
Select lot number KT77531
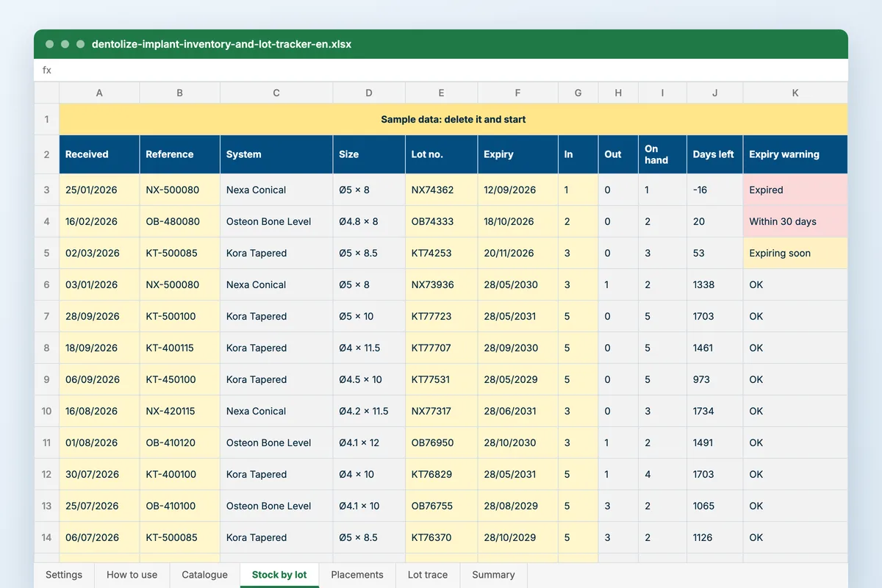(x=442, y=379)
